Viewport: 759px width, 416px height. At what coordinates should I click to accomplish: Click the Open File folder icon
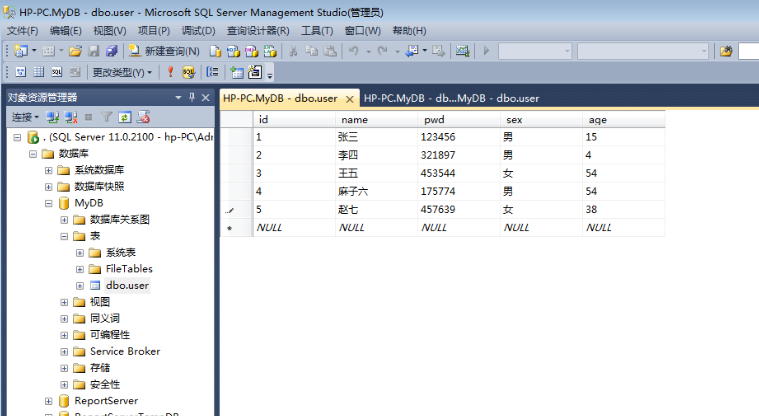click(x=76, y=51)
